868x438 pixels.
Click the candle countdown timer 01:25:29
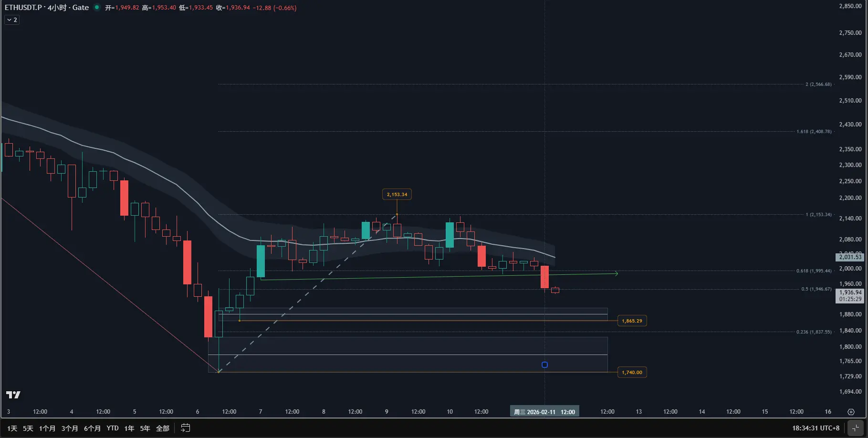click(850, 299)
